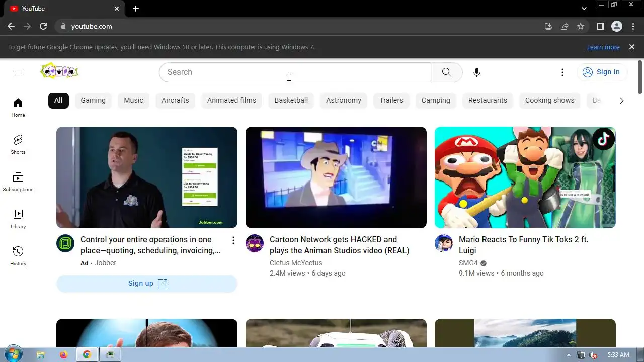This screenshot has width=644, height=362.
Task: Click Chrome forward arrow
Action: pyautogui.click(x=27, y=26)
